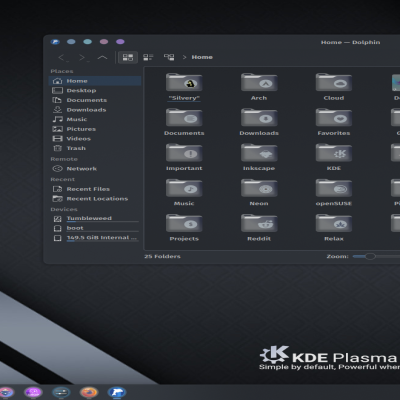Viewport: 400px width, 400px height.
Task: Select the Music folder in file view
Action: point(184,192)
